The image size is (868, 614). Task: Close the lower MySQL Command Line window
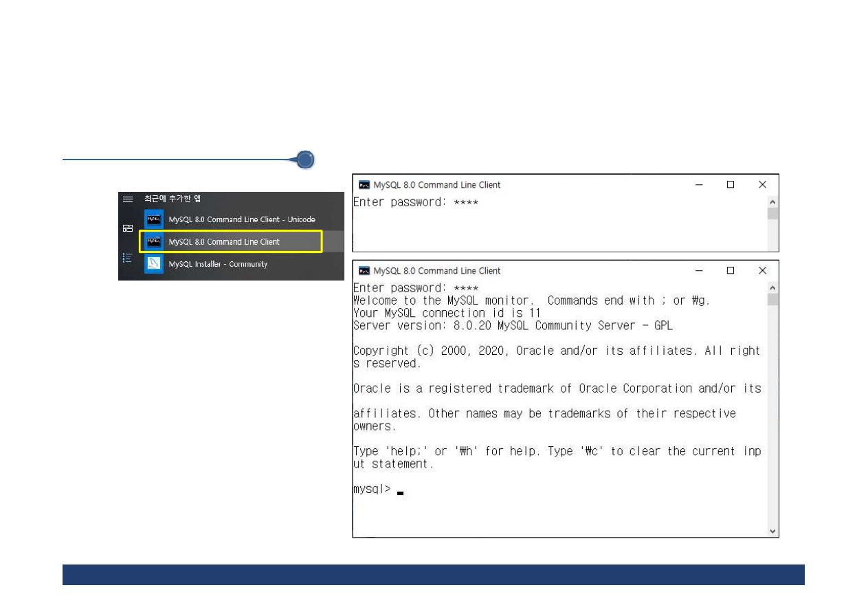point(762,271)
